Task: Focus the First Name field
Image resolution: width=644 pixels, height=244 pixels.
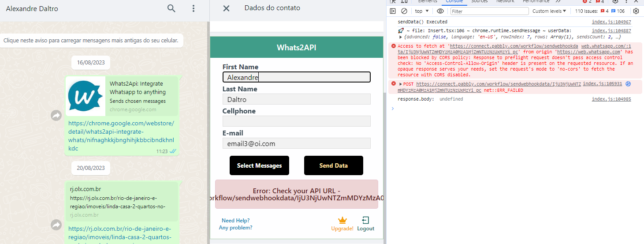Action: coord(297,77)
